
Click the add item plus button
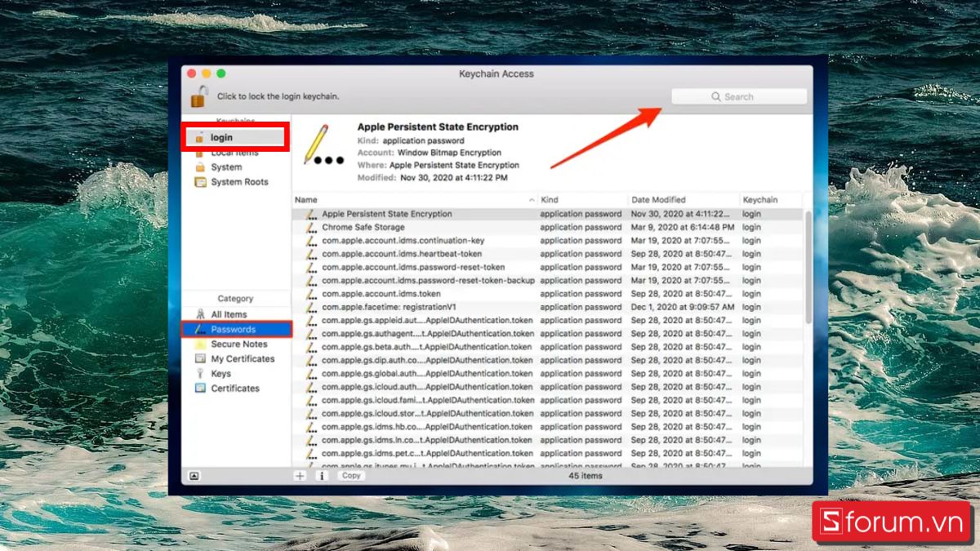coord(301,475)
